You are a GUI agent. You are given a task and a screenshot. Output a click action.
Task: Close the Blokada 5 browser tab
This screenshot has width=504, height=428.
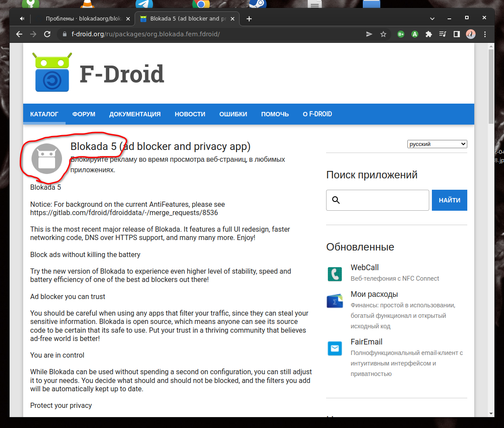[x=233, y=19]
